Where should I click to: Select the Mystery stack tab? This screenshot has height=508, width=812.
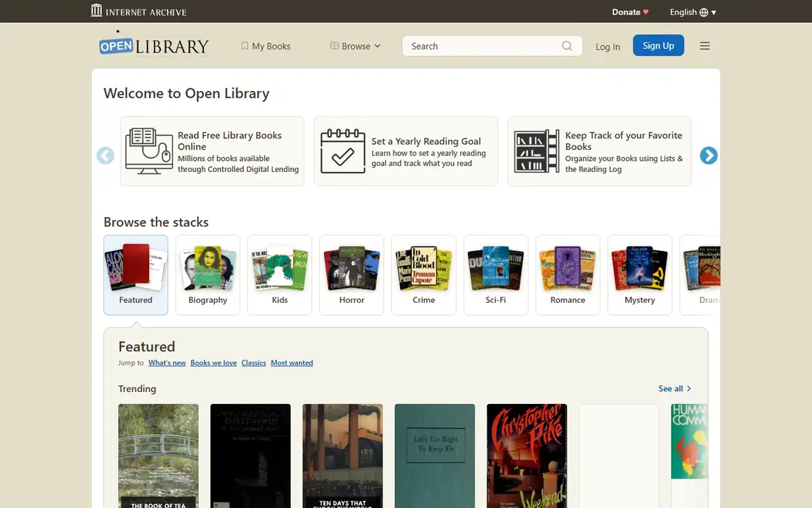[639, 275]
